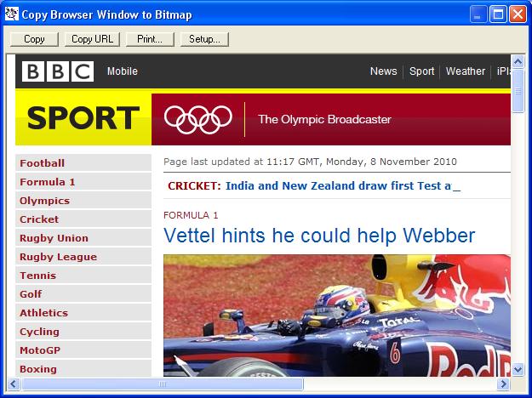Screen dimensions: 532x398
Task: Maximize the Copy Browser Window to Bitmap window
Action: [498, 14]
